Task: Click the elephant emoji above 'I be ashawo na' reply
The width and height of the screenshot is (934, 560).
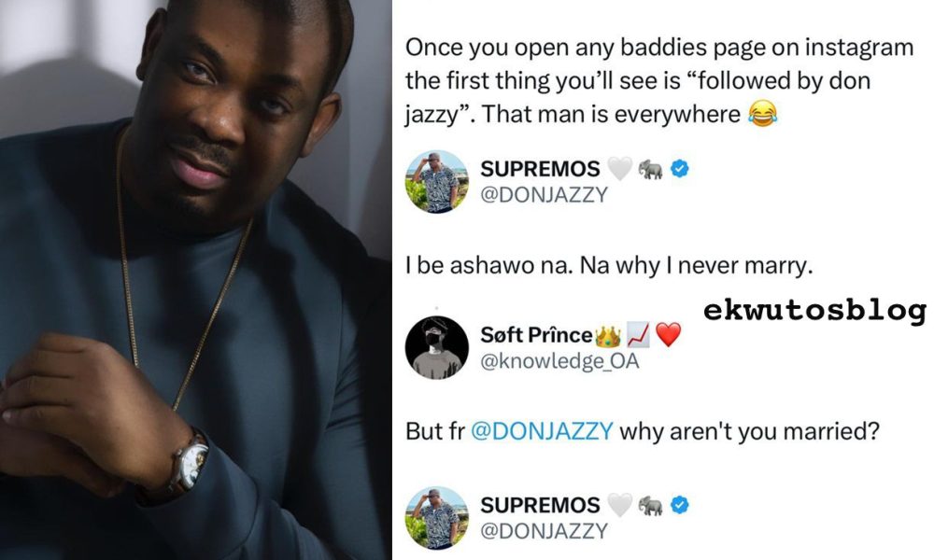Action: [x=650, y=170]
